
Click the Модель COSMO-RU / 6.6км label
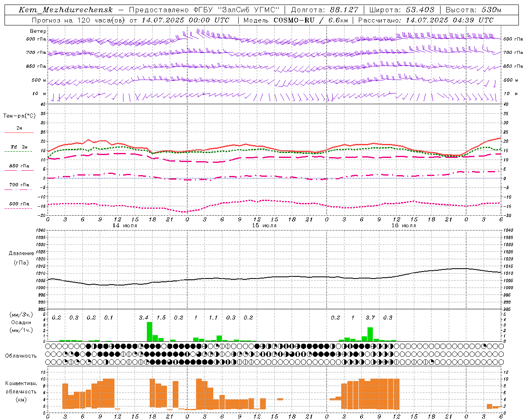295,20
